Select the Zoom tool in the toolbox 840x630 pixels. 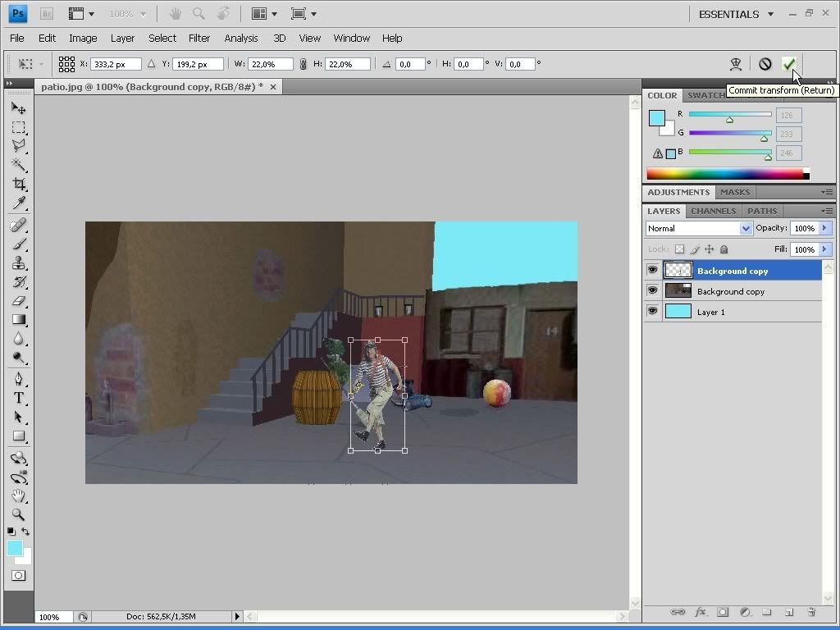(x=18, y=515)
